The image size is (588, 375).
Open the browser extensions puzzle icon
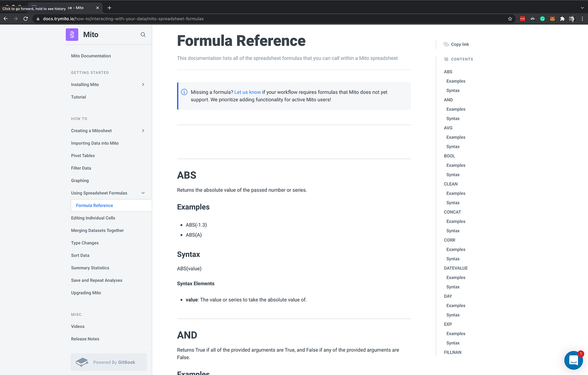562,18
